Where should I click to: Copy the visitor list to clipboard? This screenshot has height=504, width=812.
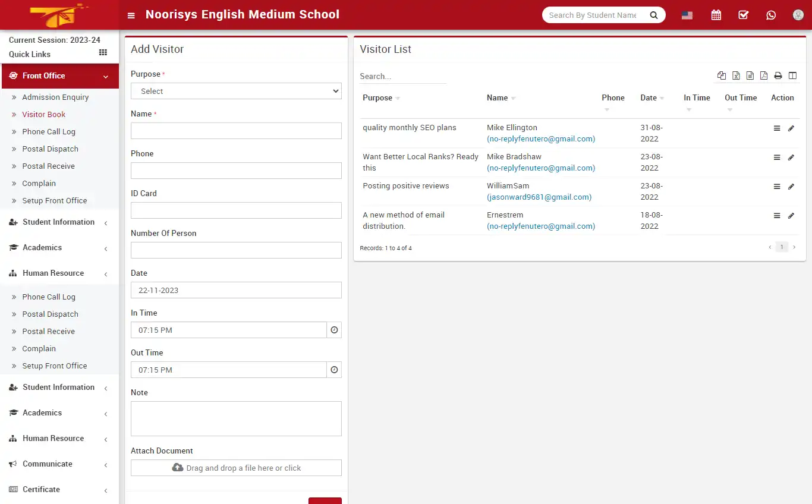tap(722, 75)
